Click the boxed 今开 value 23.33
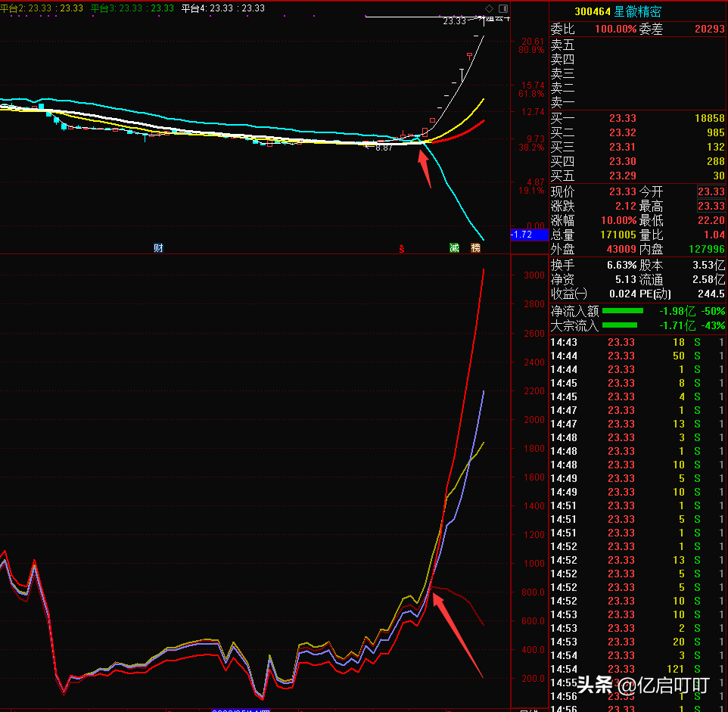The width and height of the screenshot is (728, 712). [711, 192]
